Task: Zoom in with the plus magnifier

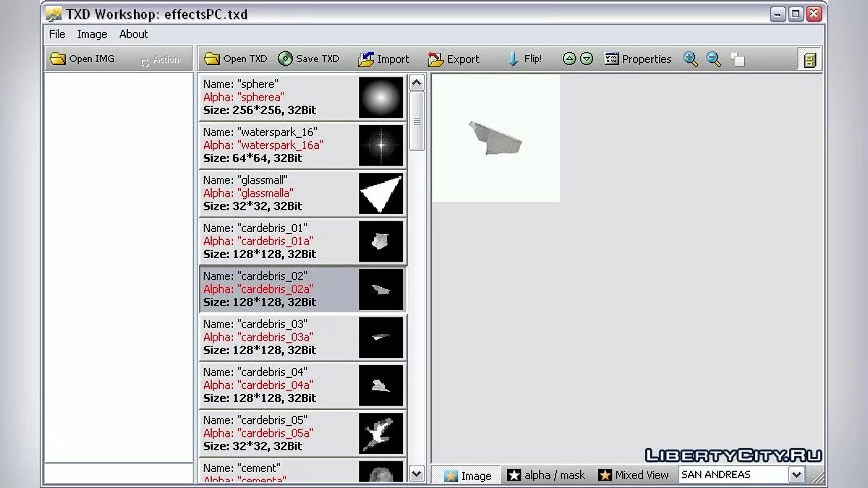Action: (691, 59)
